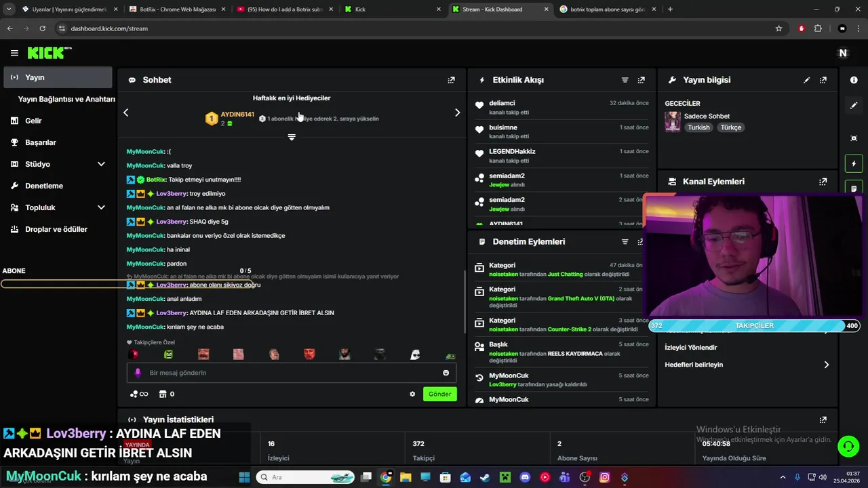Pop out the Yayın İstatistikleri panel
This screenshot has height=488, width=868.
click(823, 420)
